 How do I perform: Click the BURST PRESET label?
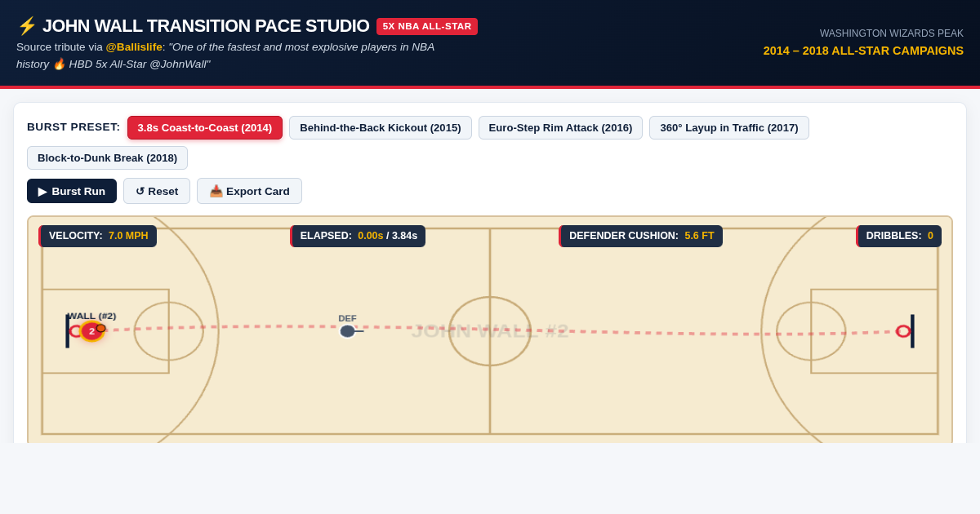(x=73, y=127)
